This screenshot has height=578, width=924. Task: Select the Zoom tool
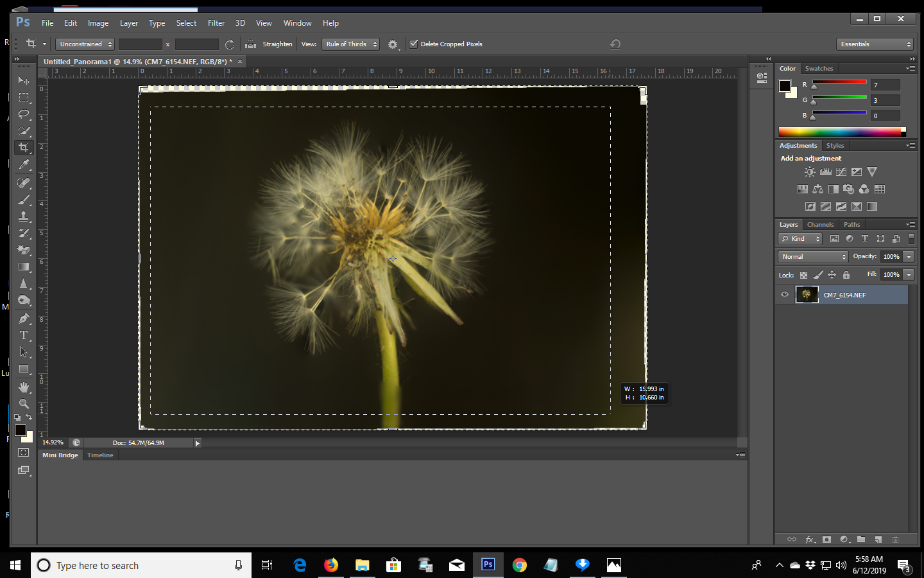pos(24,404)
